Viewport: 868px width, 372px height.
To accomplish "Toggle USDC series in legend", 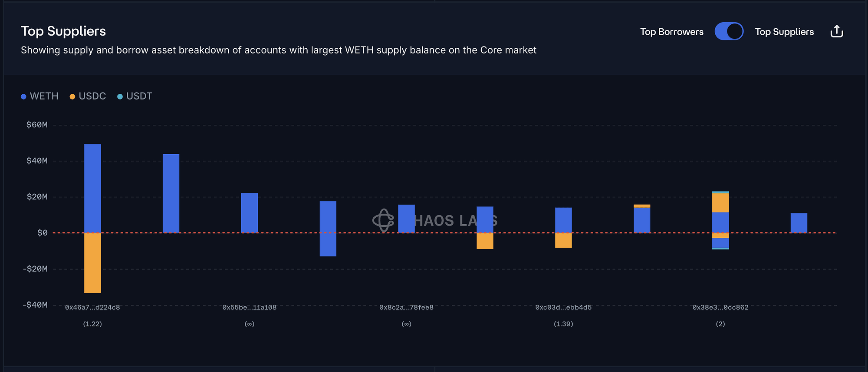I will click(92, 96).
